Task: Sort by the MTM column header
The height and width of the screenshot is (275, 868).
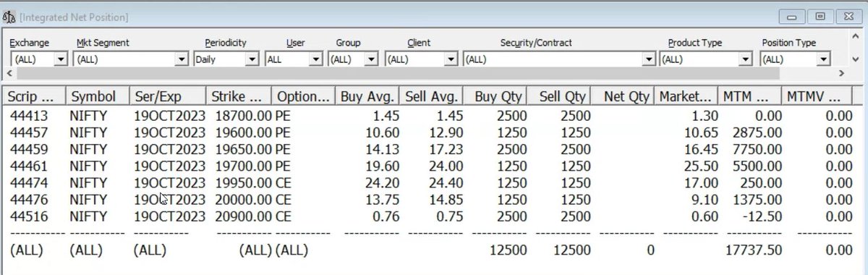Action: coord(750,96)
